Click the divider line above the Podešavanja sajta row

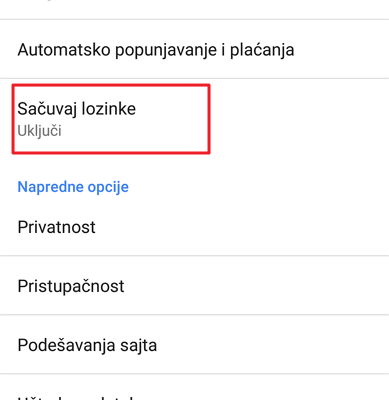point(194,314)
